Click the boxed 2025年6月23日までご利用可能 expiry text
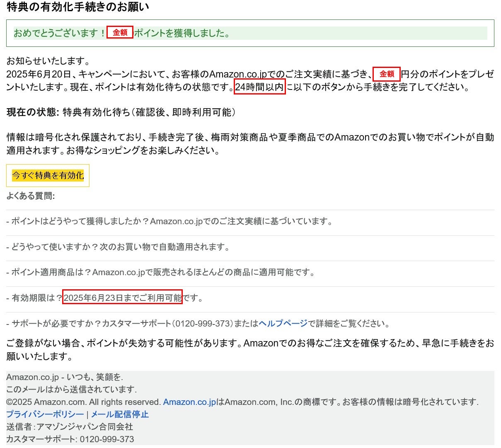This screenshot has width=501, height=448. (122, 298)
